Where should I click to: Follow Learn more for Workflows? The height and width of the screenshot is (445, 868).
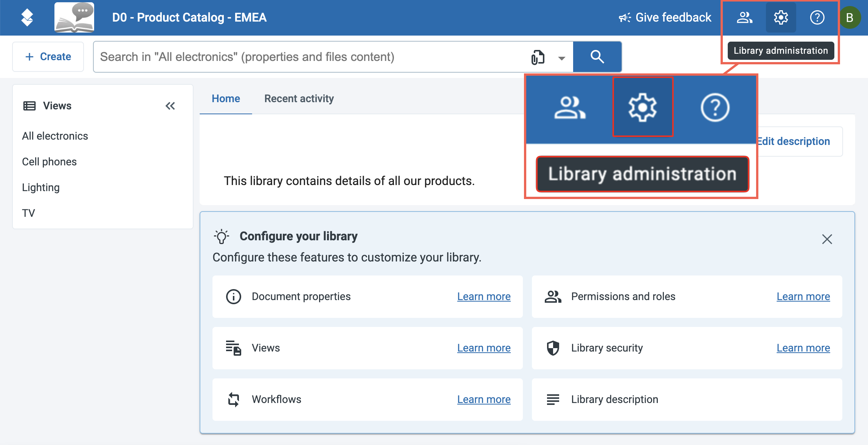484,400
